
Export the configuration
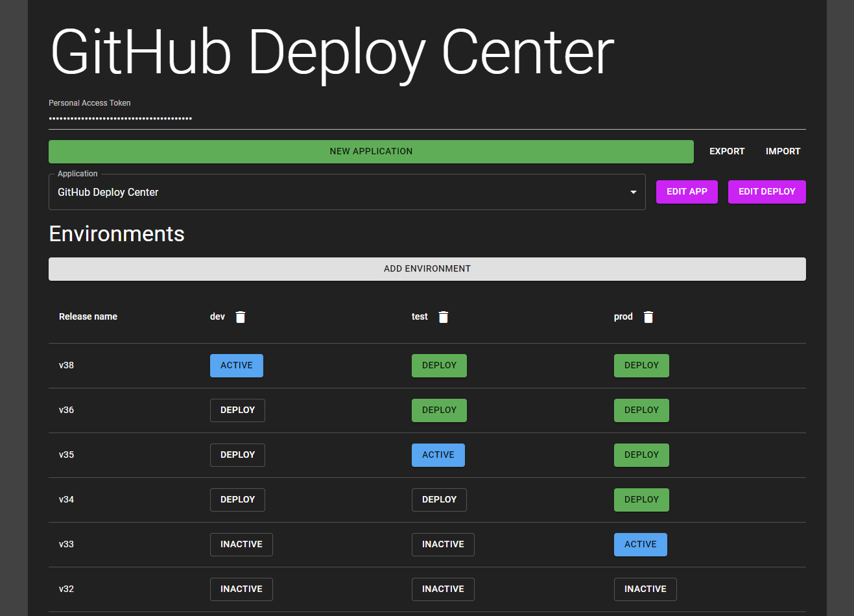pos(727,152)
